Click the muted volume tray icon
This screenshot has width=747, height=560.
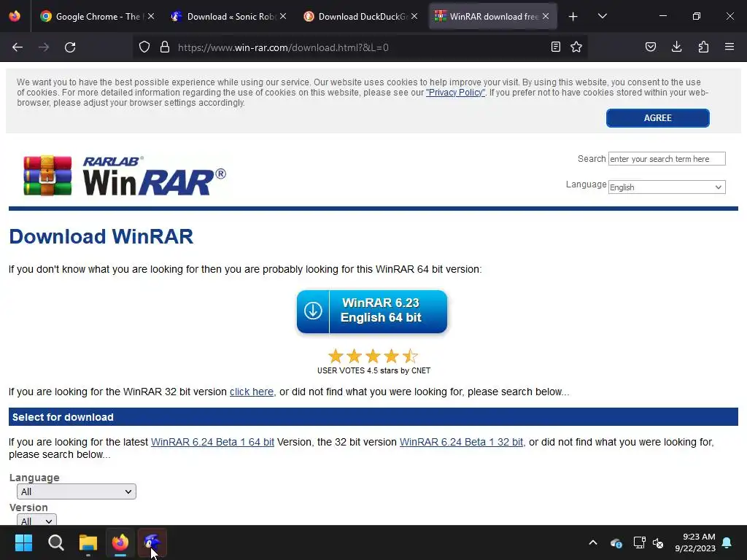click(659, 542)
